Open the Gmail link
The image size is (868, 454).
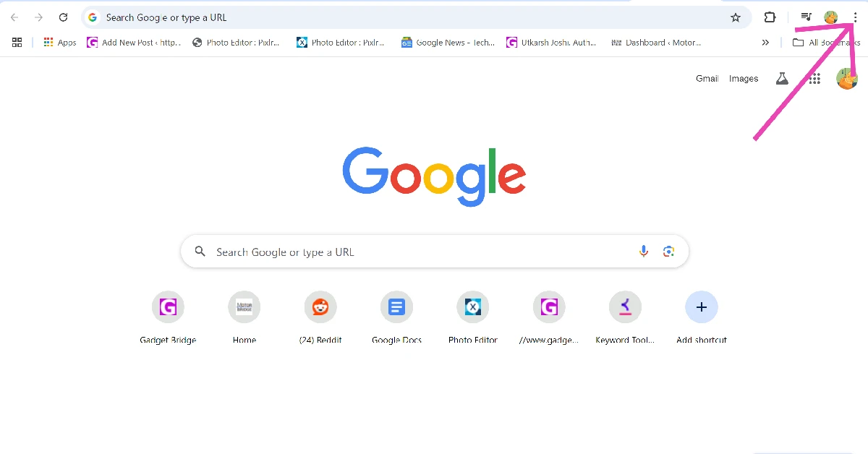click(x=707, y=78)
